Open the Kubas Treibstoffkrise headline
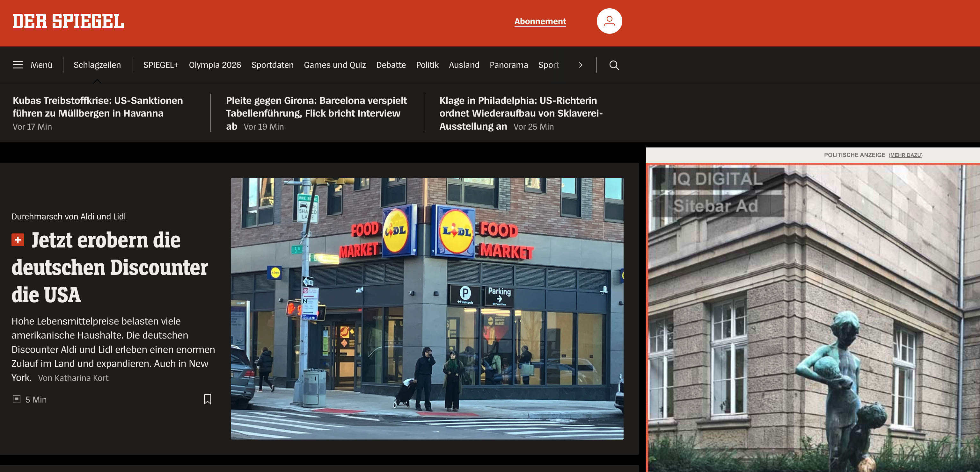The image size is (980, 472). pyautogui.click(x=98, y=107)
